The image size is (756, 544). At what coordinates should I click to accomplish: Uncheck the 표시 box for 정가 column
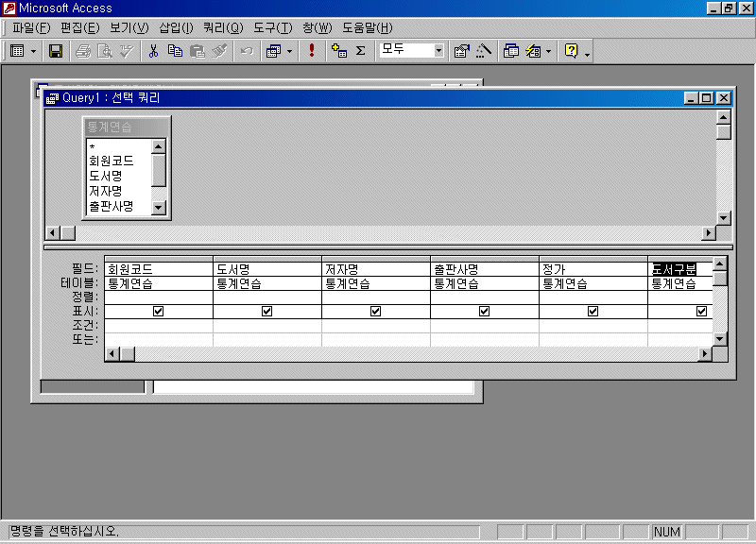coord(593,312)
